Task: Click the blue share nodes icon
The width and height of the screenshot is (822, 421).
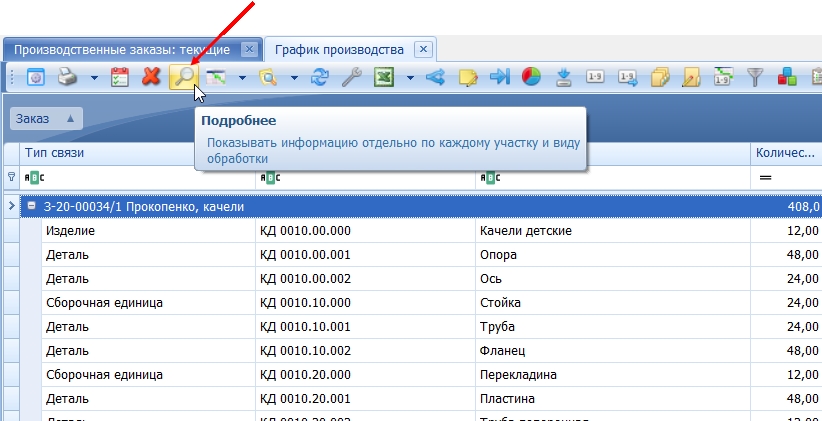Action: pos(436,78)
